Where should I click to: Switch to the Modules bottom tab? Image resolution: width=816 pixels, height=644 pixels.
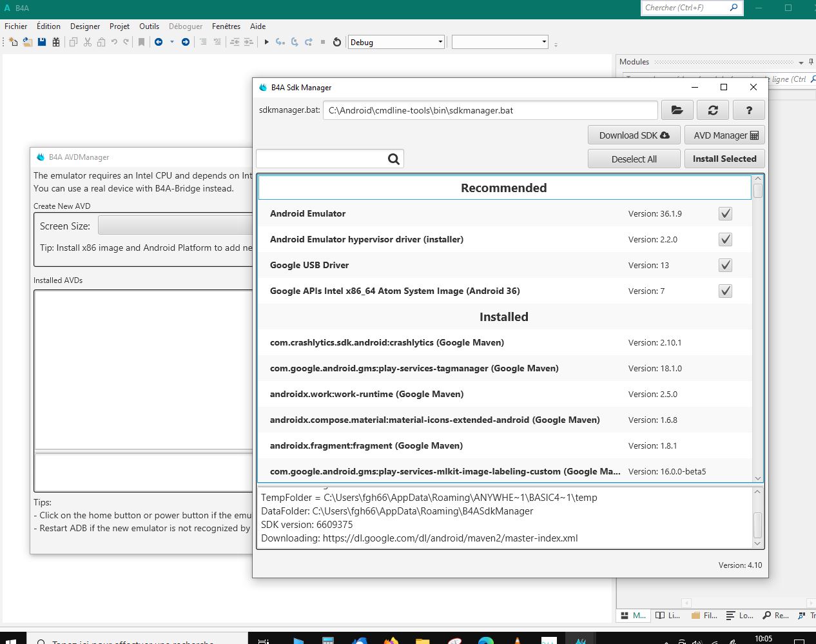[x=633, y=616]
